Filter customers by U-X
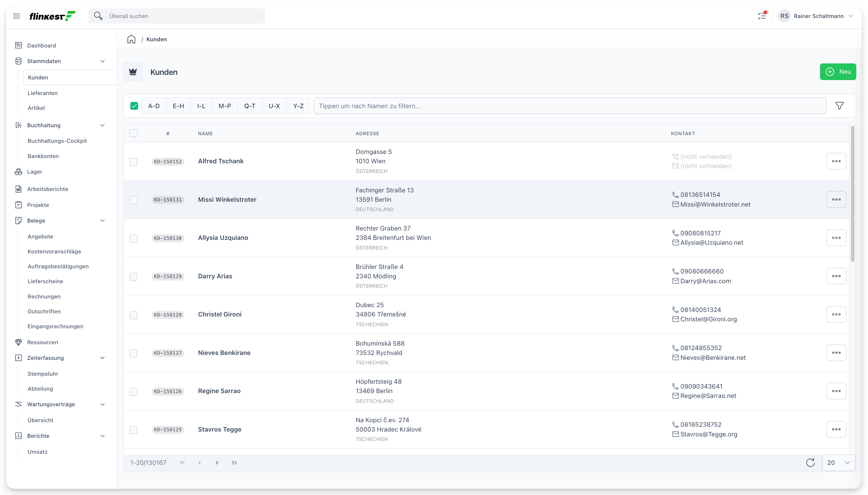This screenshot has width=868, height=495. click(274, 106)
